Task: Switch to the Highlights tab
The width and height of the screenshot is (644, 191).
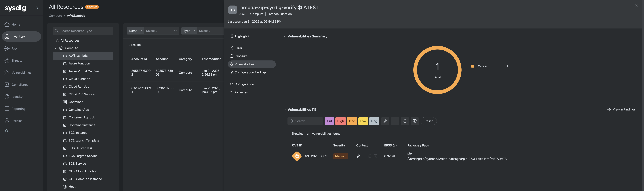Action: coord(241,36)
